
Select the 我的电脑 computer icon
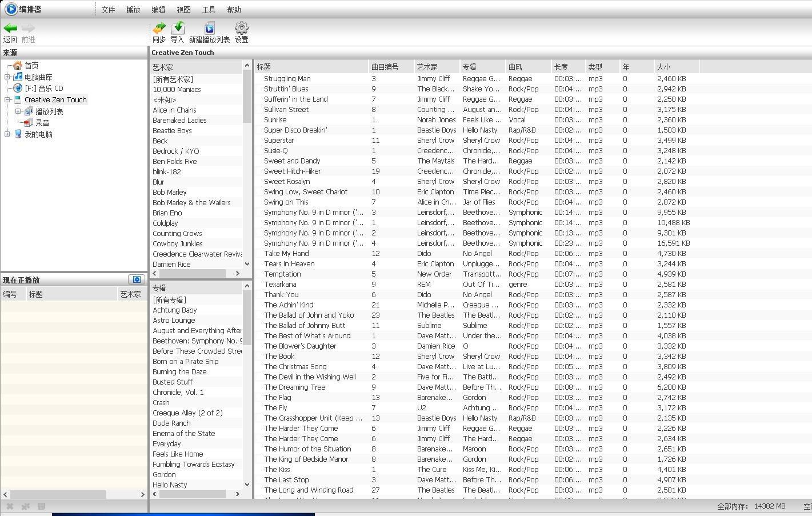(x=18, y=134)
